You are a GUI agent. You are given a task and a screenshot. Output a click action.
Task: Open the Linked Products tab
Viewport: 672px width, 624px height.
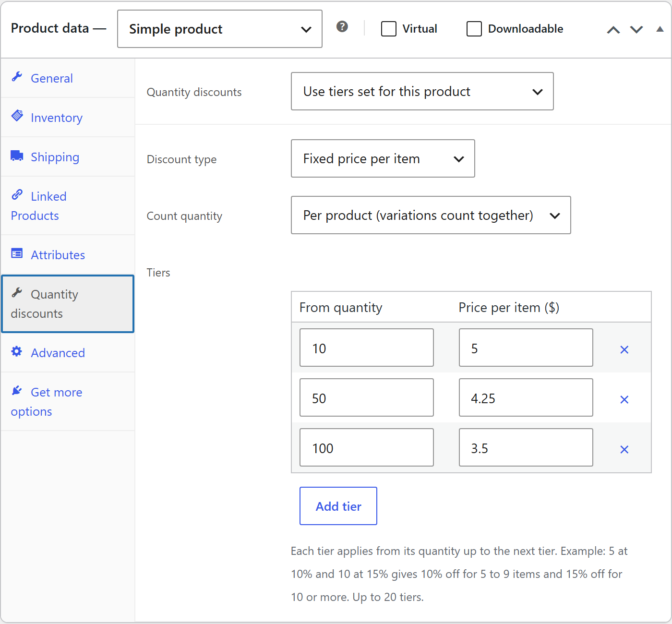pyautogui.click(x=68, y=206)
